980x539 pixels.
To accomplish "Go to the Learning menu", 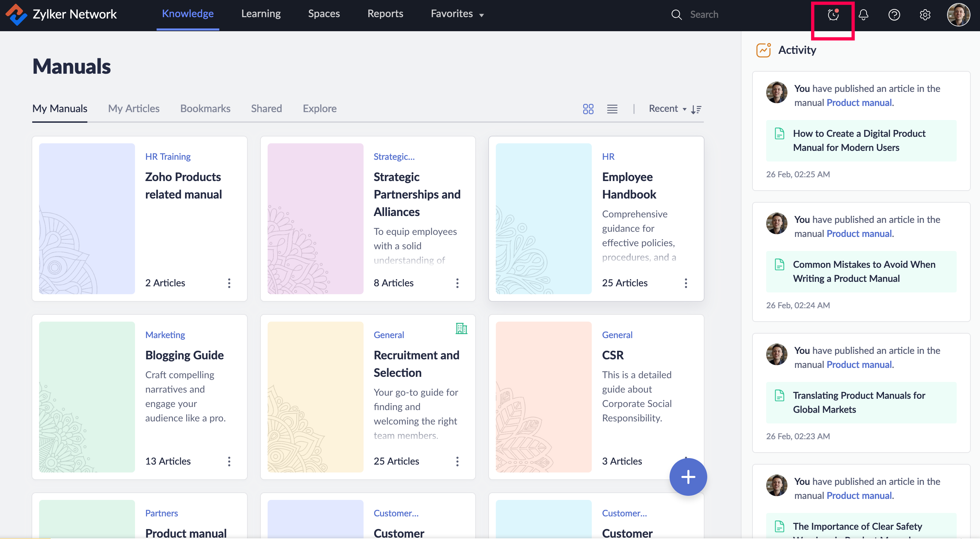I will (261, 14).
